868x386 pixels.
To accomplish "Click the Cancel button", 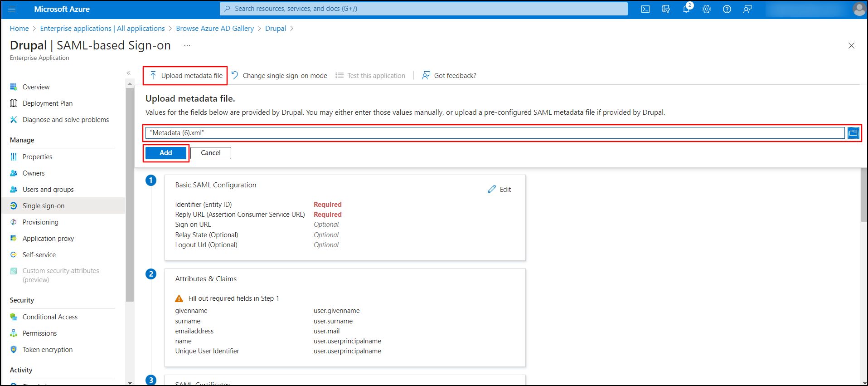I will coord(211,153).
